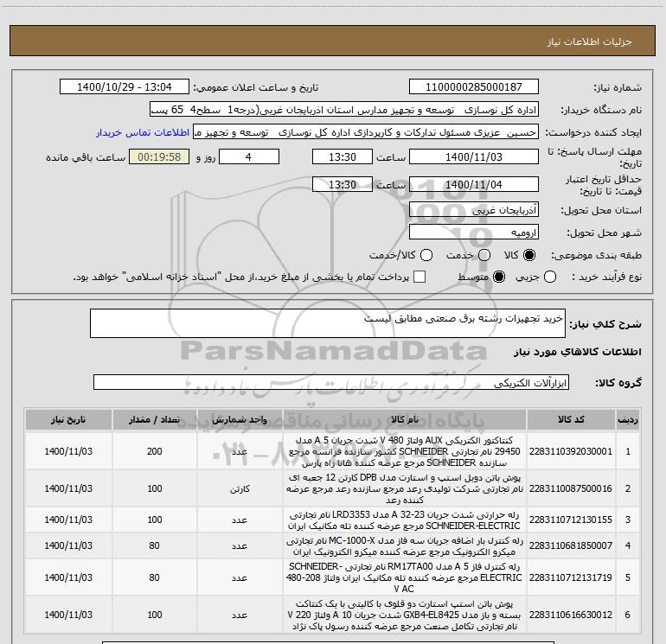Click the page title جزئیات اطلاعات نیاز
This screenshot has height=644, width=666.
(590, 41)
